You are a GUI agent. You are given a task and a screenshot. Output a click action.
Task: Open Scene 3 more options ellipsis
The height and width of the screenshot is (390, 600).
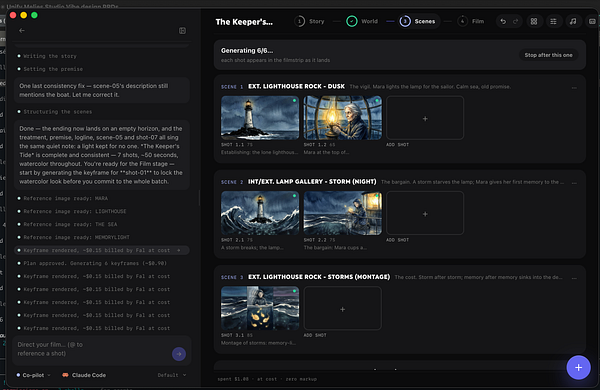tap(574, 278)
